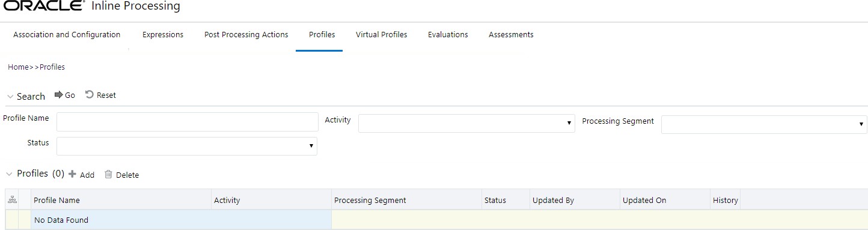Click the Add plus icon

[x=72, y=174]
